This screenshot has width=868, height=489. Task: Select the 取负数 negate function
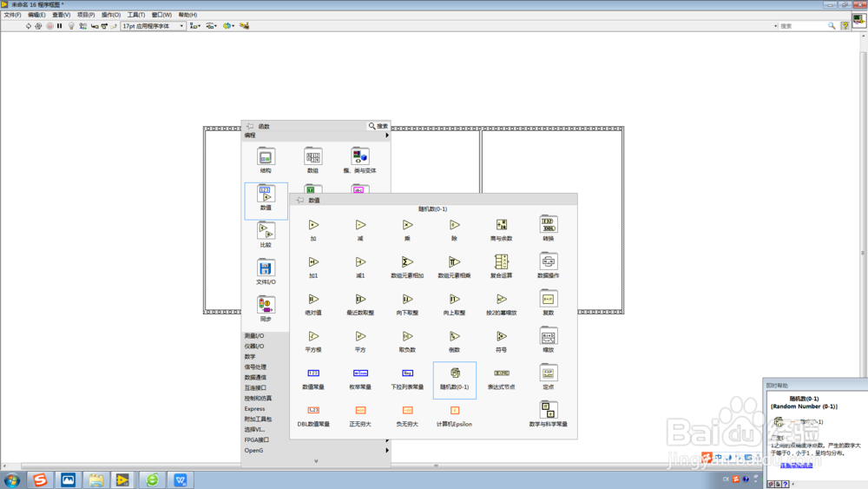tap(407, 336)
